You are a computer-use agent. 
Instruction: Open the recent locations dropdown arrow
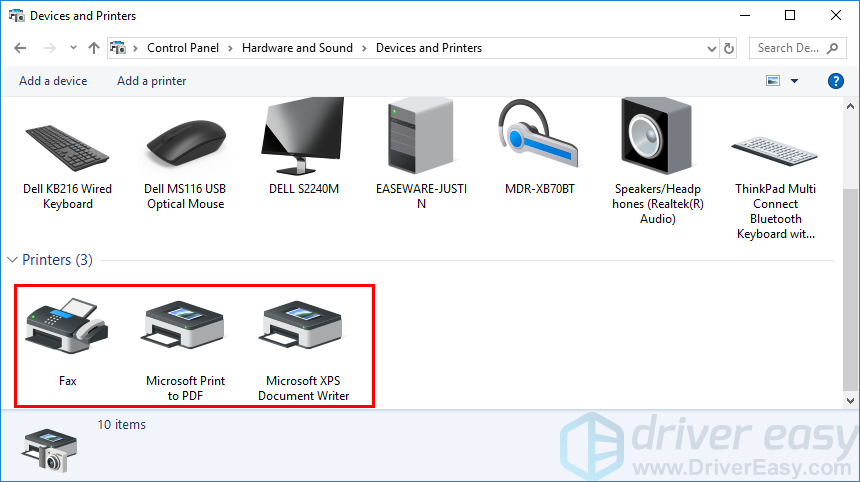click(73, 48)
